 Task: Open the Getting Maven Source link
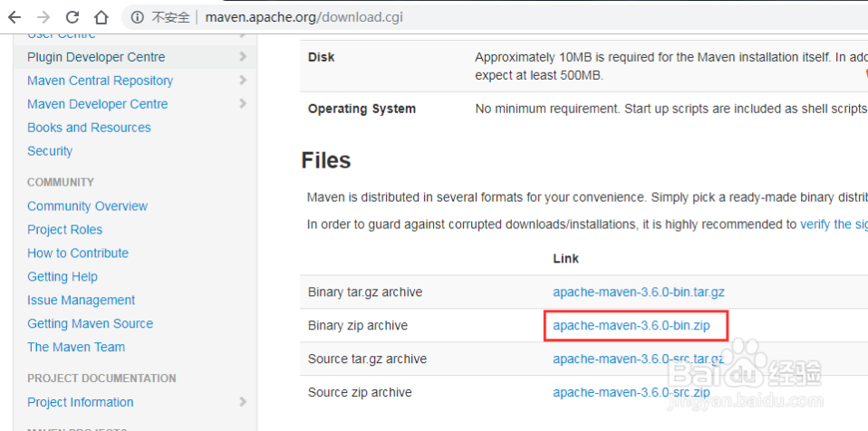pyautogui.click(x=91, y=323)
